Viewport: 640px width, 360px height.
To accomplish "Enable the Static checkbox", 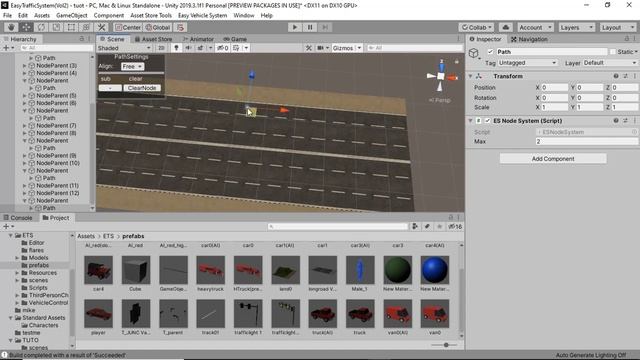I will [x=613, y=52].
